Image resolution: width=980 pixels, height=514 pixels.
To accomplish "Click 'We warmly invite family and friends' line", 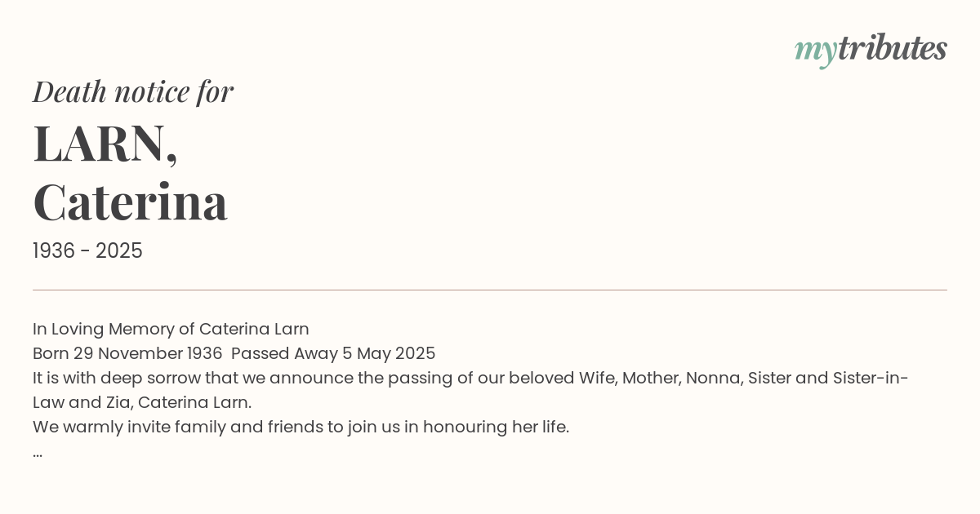I will coord(301,427).
